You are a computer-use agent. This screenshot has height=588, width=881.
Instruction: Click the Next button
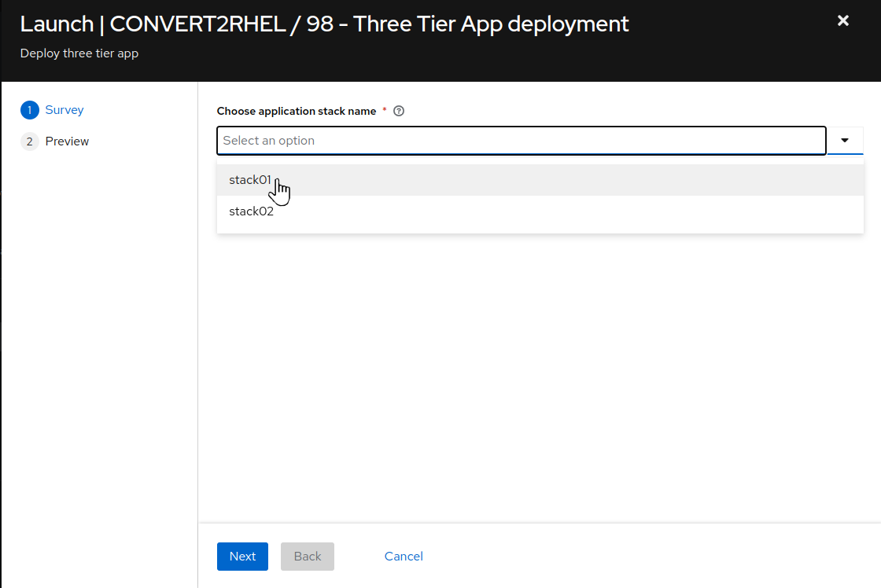(243, 557)
